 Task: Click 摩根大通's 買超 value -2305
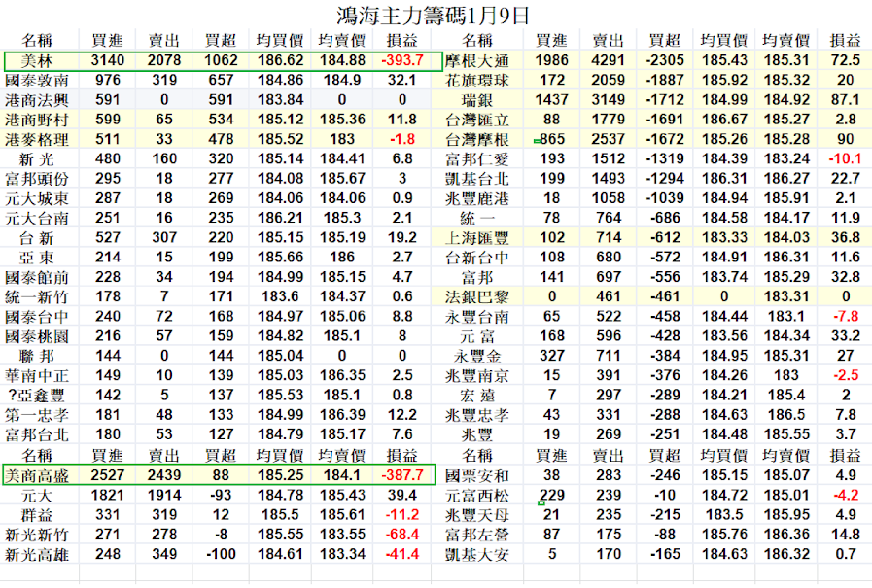click(665, 60)
